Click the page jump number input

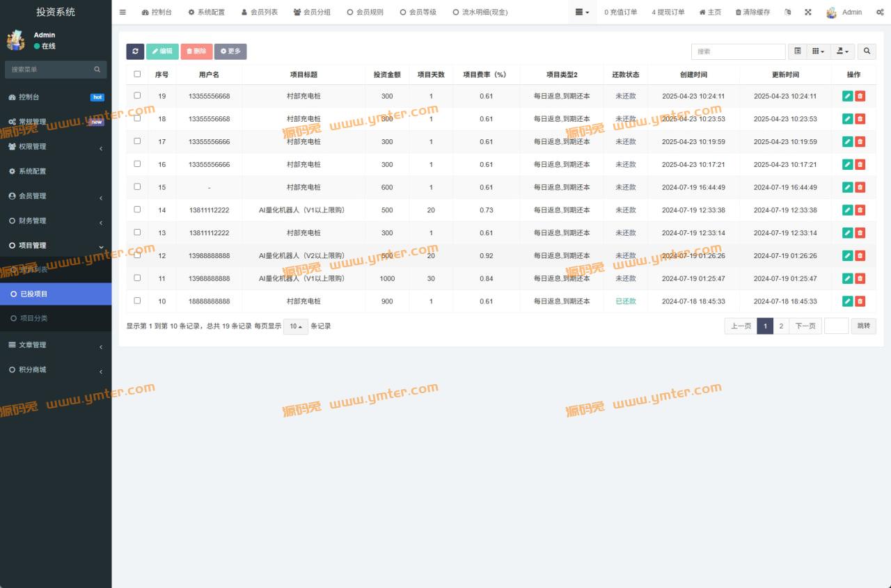point(836,326)
